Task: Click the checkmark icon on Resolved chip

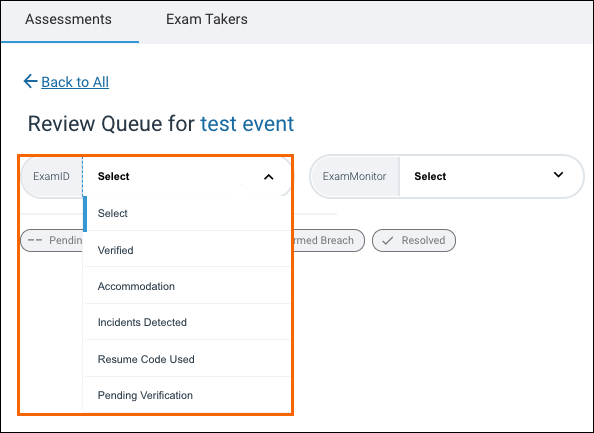Action: click(388, 241)
